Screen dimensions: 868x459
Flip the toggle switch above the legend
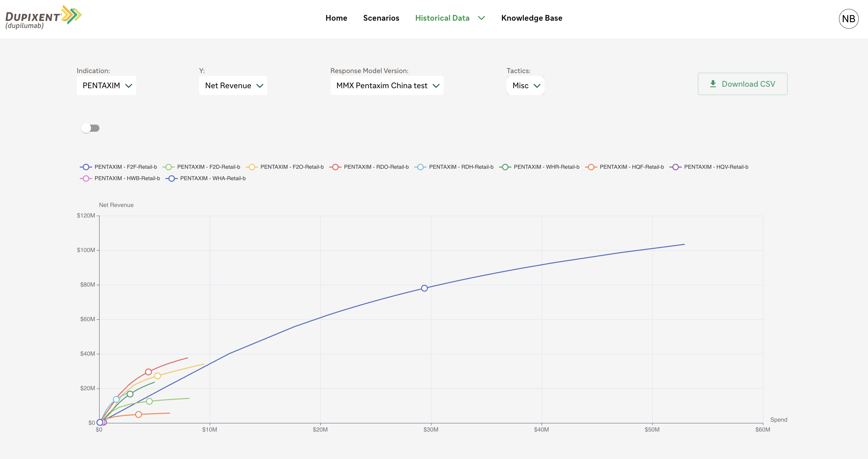pos(90,128)
